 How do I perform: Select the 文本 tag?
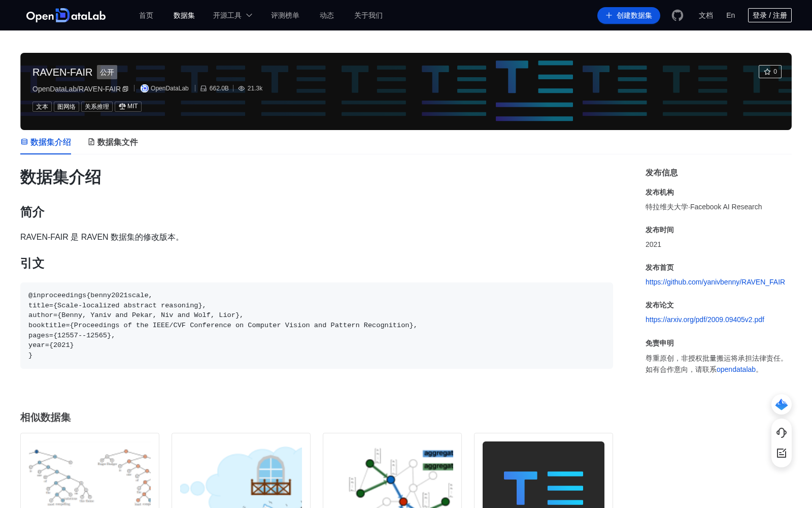point(42,107)
